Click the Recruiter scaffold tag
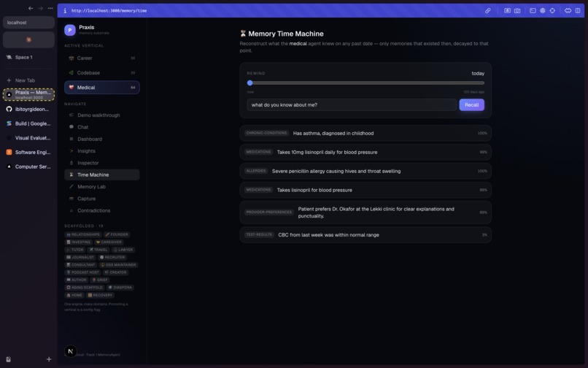 pyautogui.click(x=112, y=257)
